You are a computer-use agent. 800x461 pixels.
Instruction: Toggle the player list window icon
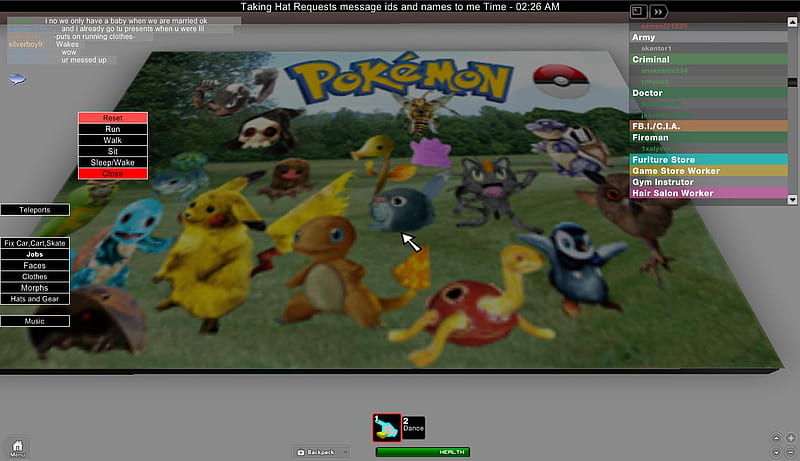coord(638,11)
